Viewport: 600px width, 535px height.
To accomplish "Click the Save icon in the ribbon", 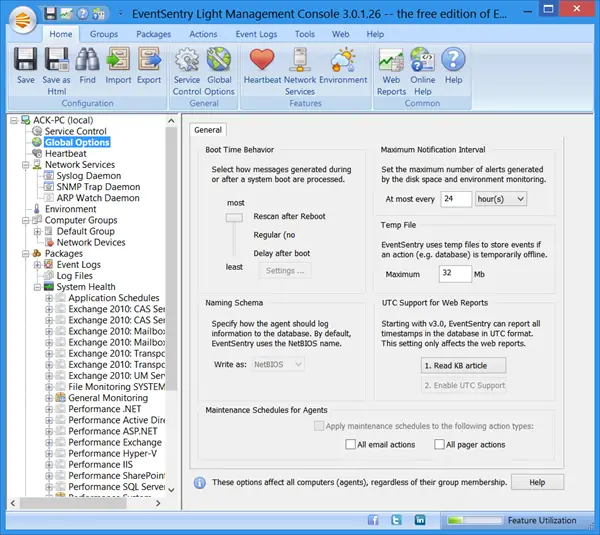I will click(26, 63).
